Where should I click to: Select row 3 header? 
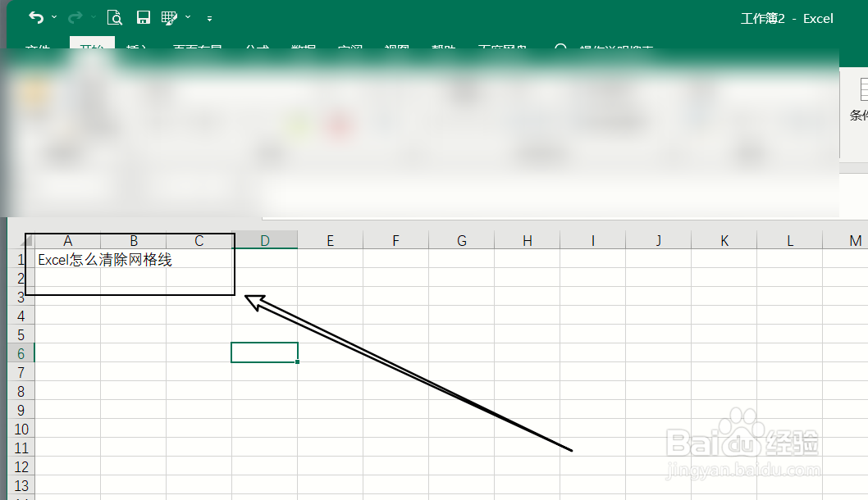click(x=21, y=297)
